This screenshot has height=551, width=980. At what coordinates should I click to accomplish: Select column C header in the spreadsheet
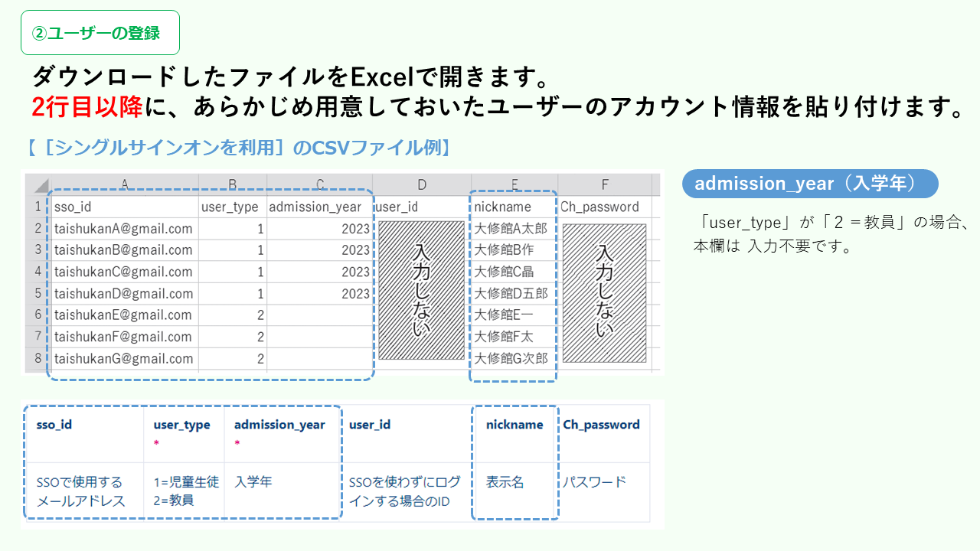pos(320,184)
